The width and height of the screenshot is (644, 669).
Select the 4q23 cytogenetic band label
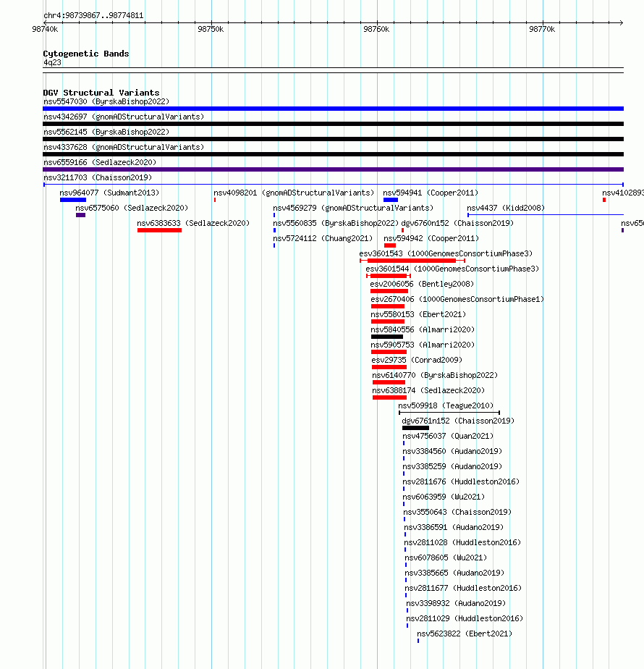pos(52,63)
